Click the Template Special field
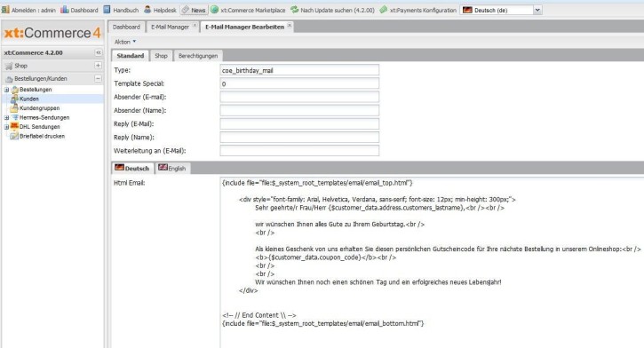The height and width of the screenshot is (348, 644). pos(299,83)
